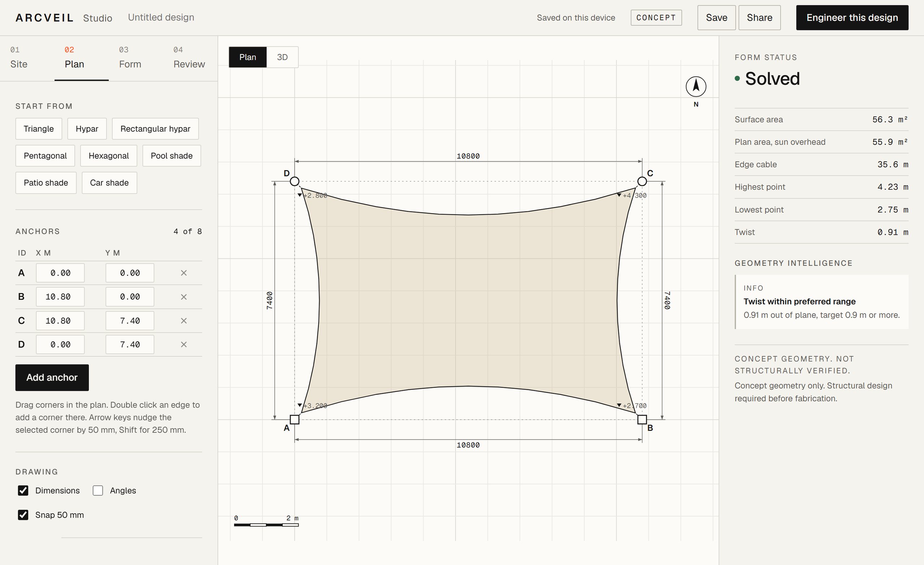Screen dimensions: 924x565
Task: Edit anchor B X field 10.80
Action: coord(60,297)
